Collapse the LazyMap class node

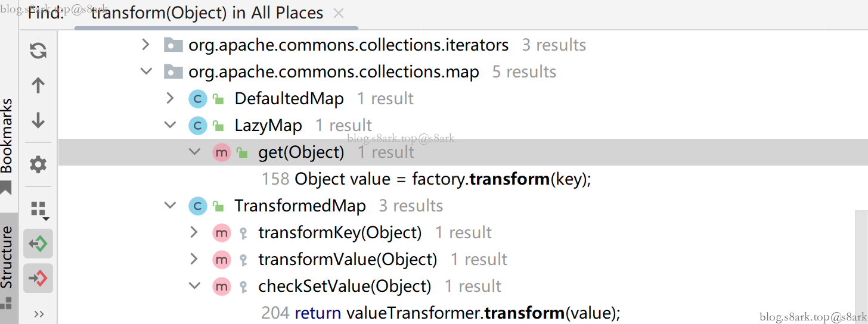(170, 125)
